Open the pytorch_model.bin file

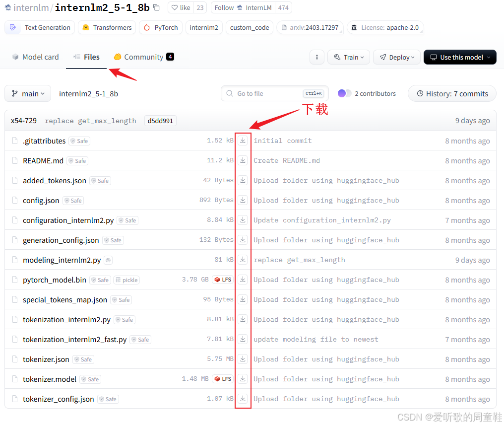pyautogui.click(x=55, y=280)
